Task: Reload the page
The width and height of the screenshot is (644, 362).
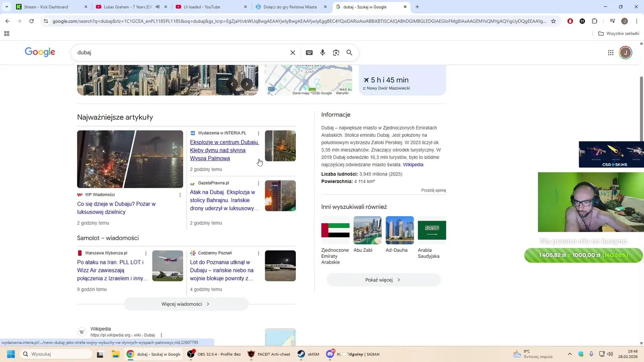Action: pos(31,21)
